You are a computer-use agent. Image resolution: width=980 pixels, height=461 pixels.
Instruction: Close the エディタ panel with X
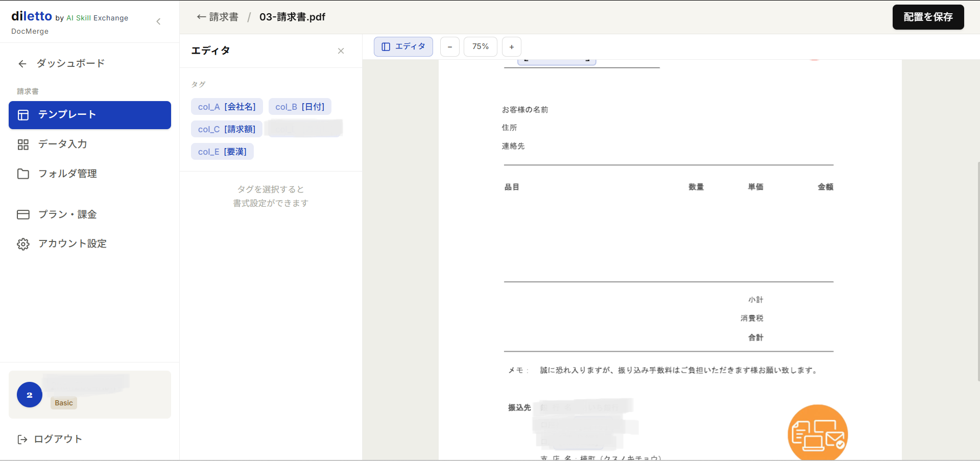(x=341, y=51)
